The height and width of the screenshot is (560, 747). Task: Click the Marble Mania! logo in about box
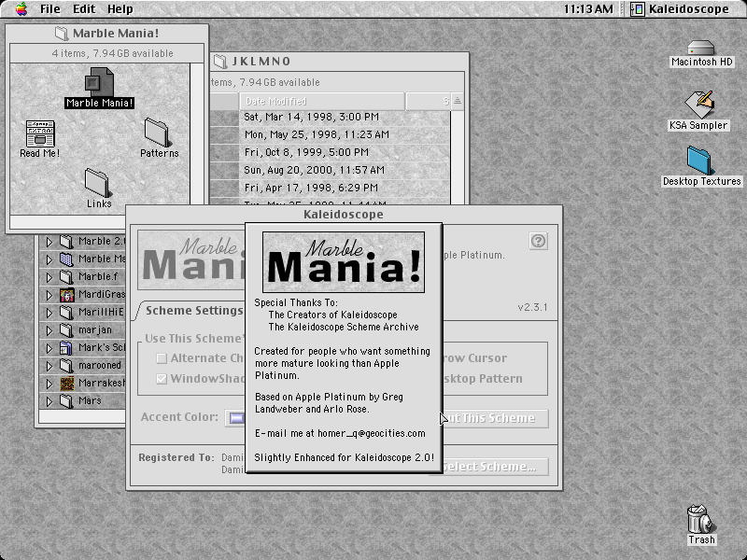[344, 262]
